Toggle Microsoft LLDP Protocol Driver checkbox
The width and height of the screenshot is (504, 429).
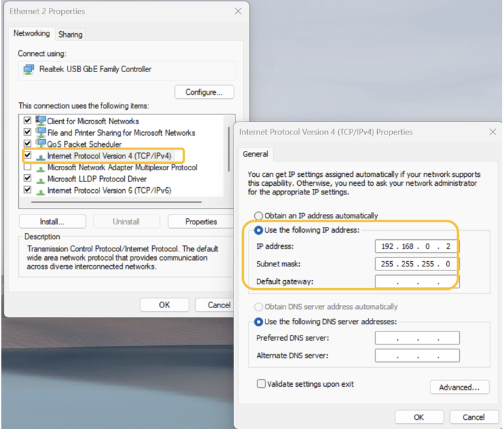(x=28, y=178)
